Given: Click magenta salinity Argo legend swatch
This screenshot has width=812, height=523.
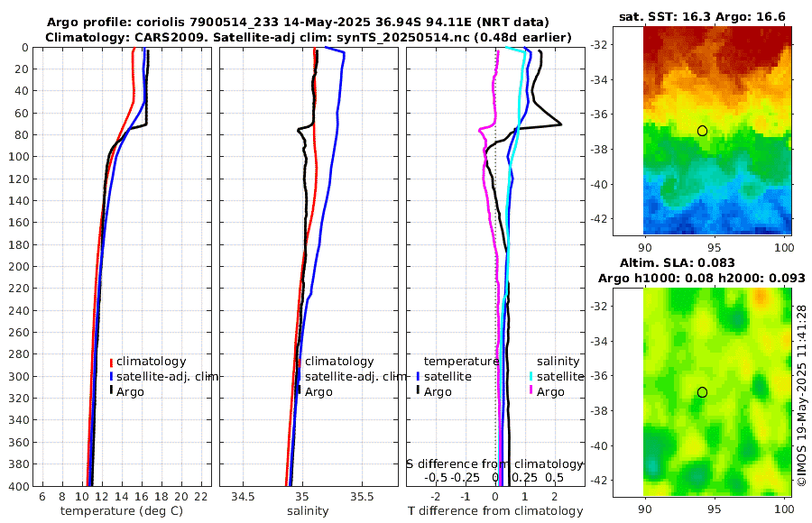Looking at the screenshot, I should pyautogui.click(x=531, y=391).
